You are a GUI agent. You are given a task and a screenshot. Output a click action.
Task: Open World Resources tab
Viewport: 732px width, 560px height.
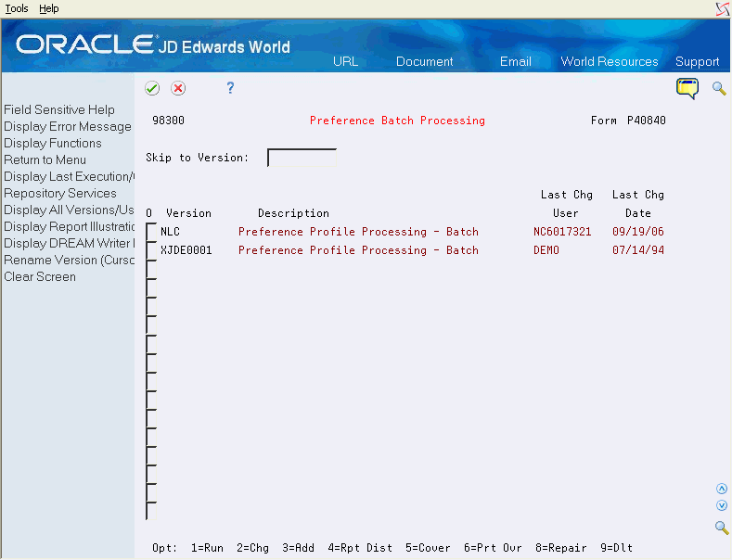click(610, 61)
